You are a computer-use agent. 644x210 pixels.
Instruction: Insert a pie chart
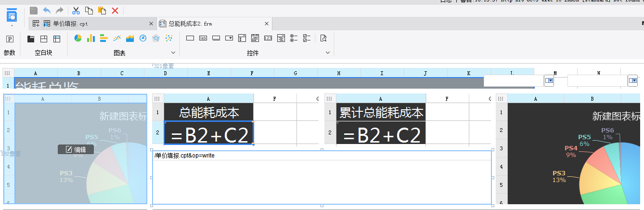click(x=78, y=38)
